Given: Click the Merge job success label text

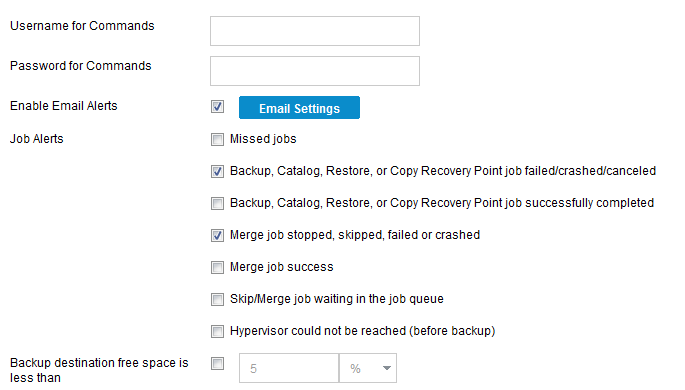Looking at the screenshot, I should tap(282, 267).
